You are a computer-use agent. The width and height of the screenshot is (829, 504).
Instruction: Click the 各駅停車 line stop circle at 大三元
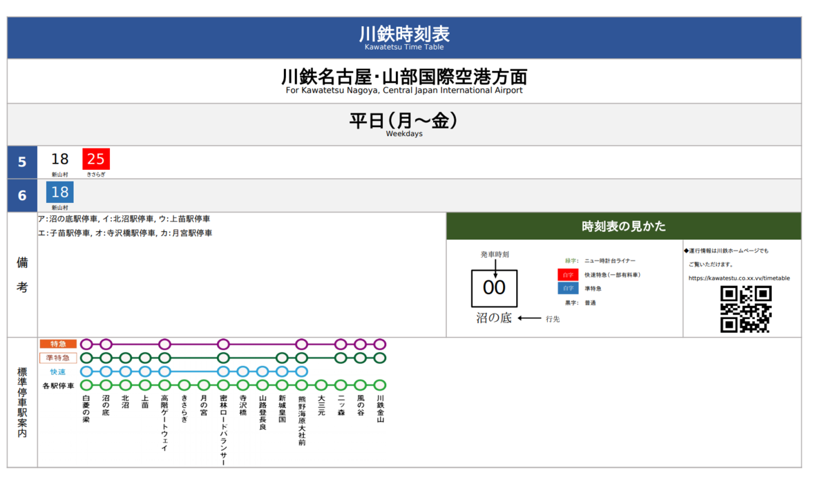(x=321, y=385)
